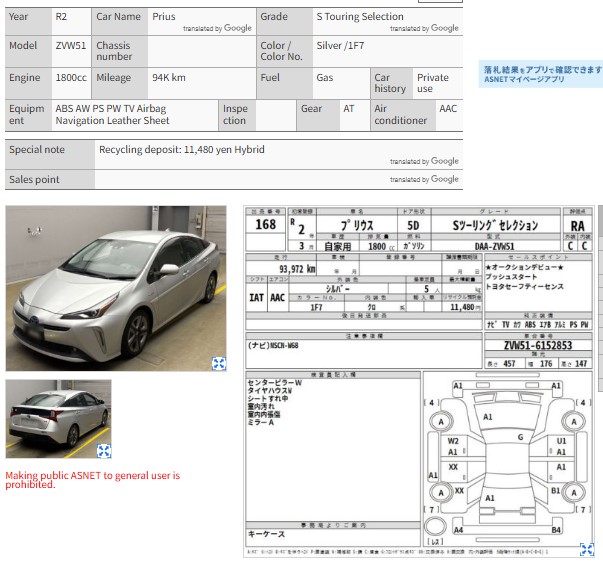Image resolution: width=603 pixels, height=569 pixels.
Task: Click the red ASNET prohibition warning text
Action: tap(92, 480)
